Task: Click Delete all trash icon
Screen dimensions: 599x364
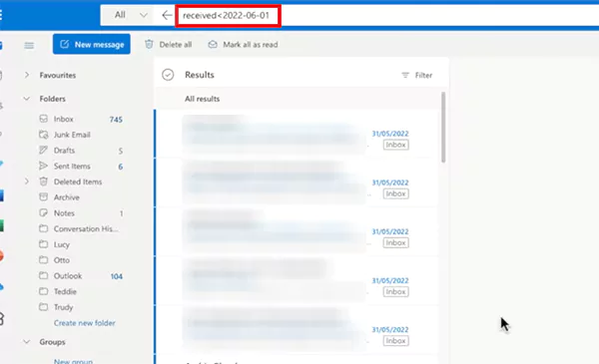Action: coord(149,44)
